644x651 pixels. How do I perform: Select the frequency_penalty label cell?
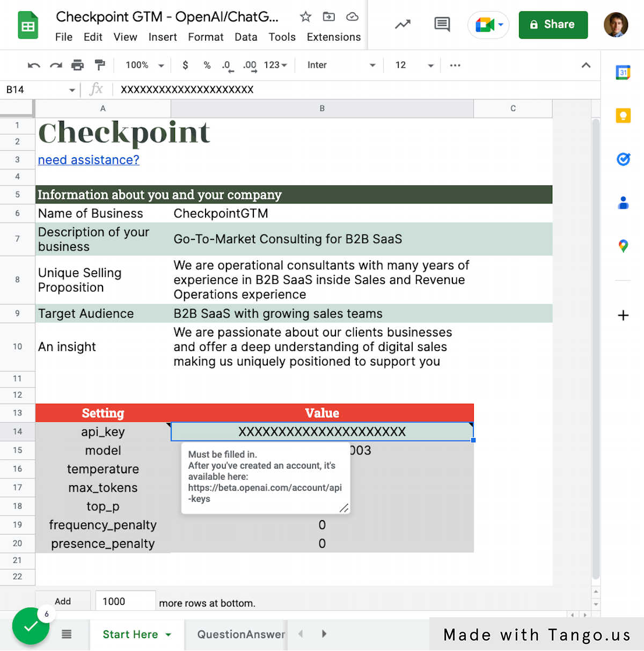coord(103,525)
